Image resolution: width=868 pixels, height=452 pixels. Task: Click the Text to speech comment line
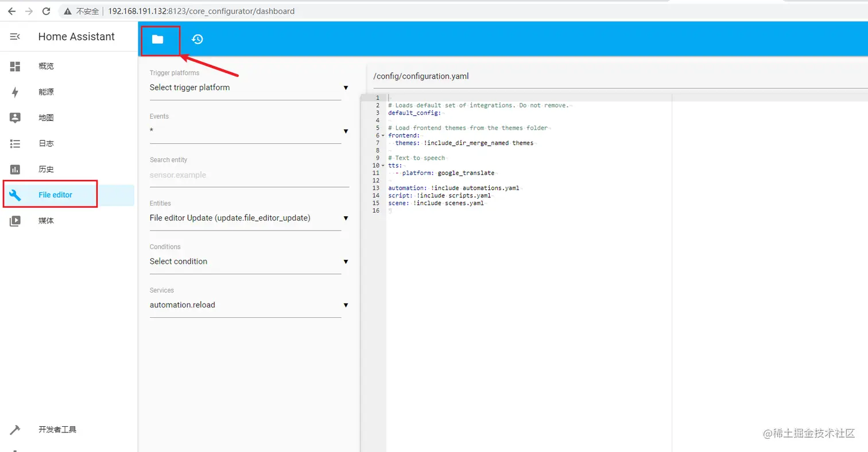(416, 158)
